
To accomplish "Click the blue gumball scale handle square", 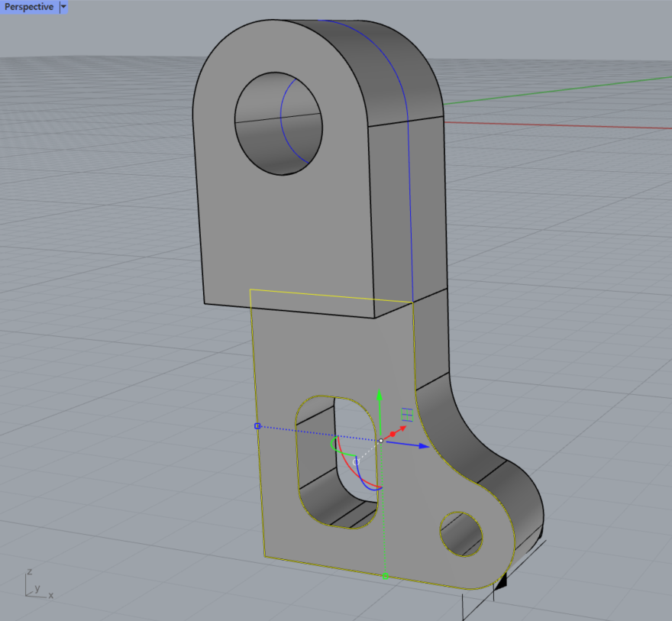I will point(257,426).
